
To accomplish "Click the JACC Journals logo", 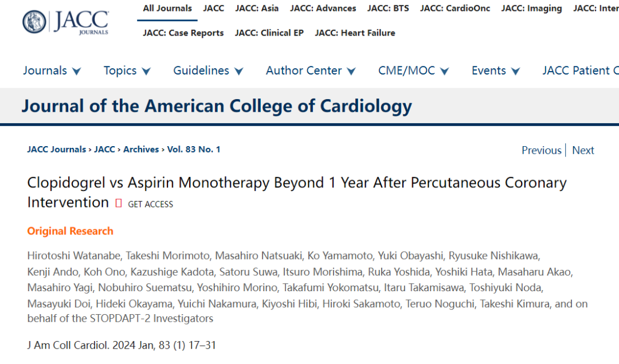I will [65, 22].
